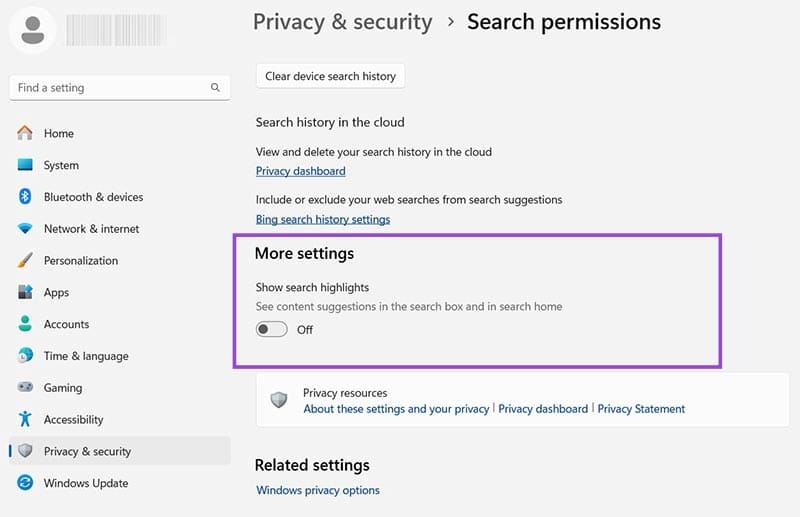Click the Find a setting search field

coord(119,87)
